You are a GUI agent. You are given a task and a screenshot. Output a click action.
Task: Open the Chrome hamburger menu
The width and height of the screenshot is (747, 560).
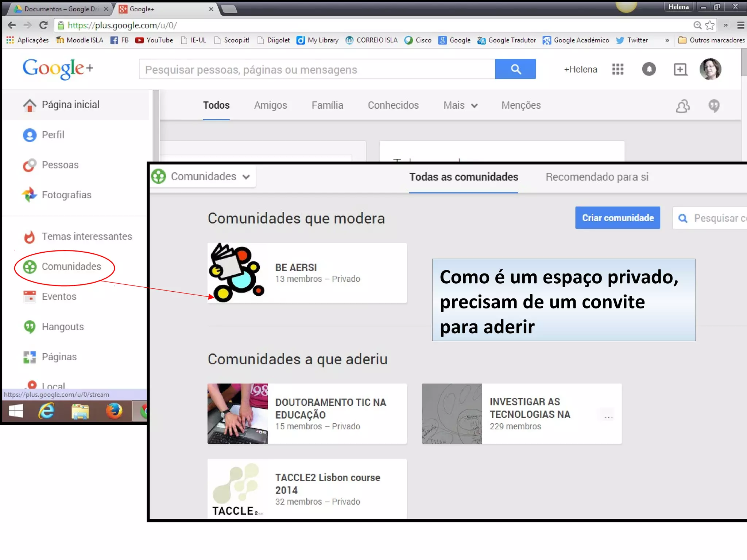(x=740, y=25)
